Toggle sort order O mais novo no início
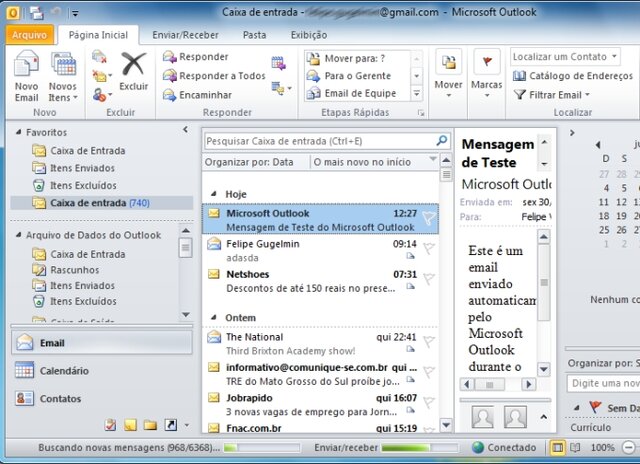640x464 pixels. point(362,162)
